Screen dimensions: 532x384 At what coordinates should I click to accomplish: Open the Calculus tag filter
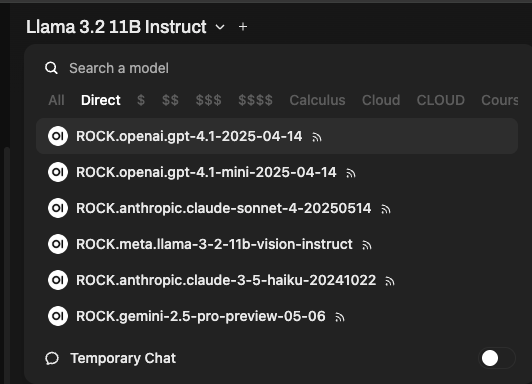(317, 100)
